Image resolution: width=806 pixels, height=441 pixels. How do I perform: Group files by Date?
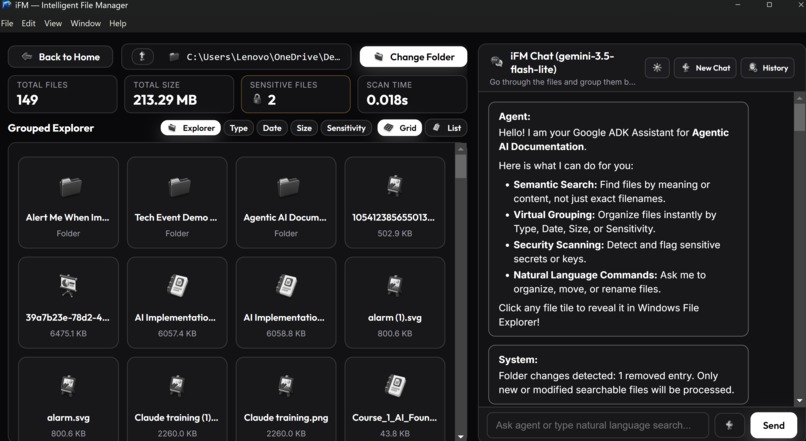coord(272,128)
